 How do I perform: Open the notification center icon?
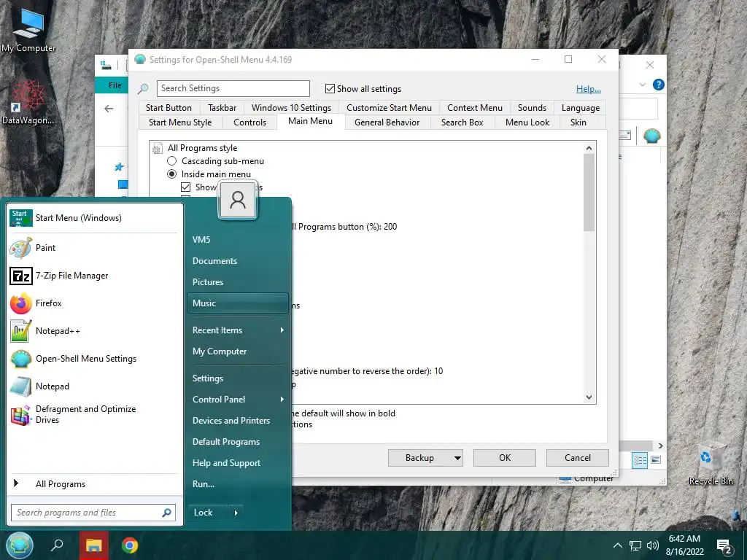724,546
